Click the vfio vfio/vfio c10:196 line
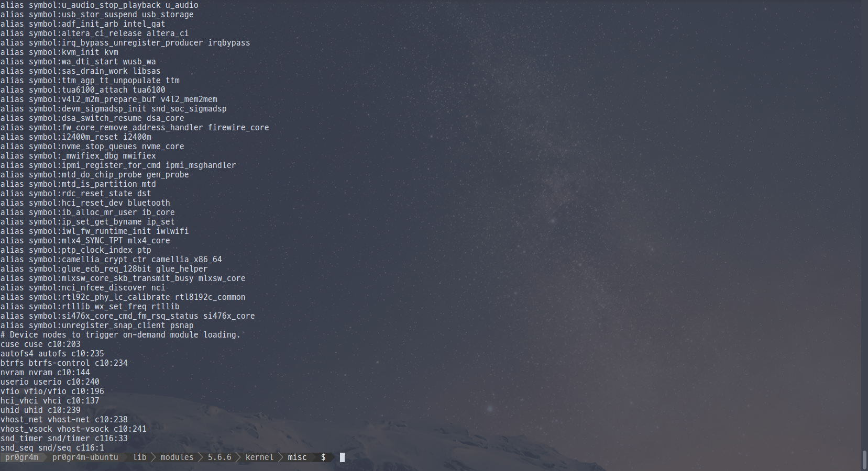 pyautogui.click(x=52, y=391)
